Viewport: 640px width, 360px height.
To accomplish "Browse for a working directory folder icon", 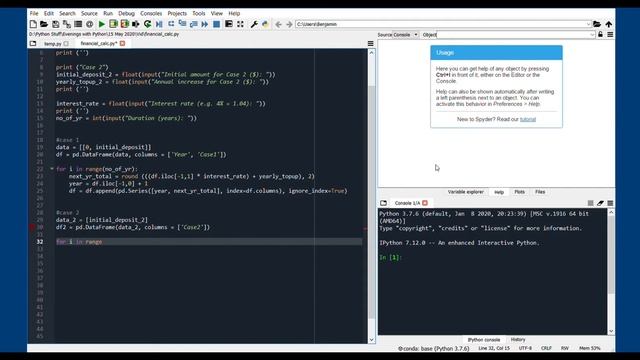I will pos(597,24).
